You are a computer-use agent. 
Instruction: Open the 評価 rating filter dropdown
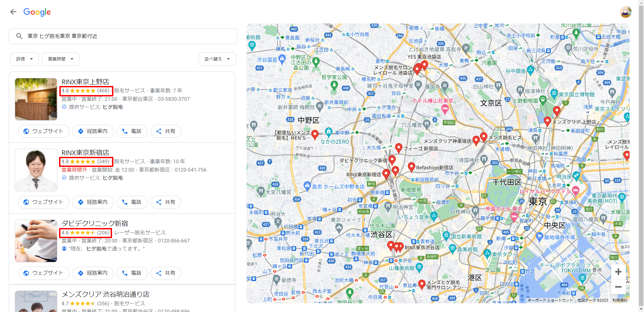click(x=24, y=59)
